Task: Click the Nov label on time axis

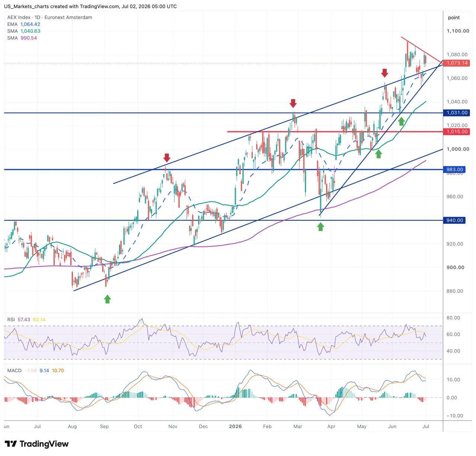Action: pos(173,427)
